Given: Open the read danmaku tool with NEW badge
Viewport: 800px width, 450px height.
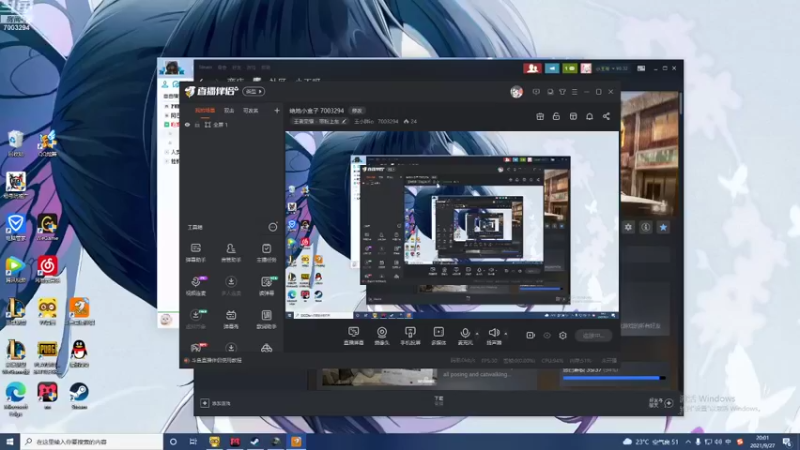Looking at the screenshot, I should point(266,286).
